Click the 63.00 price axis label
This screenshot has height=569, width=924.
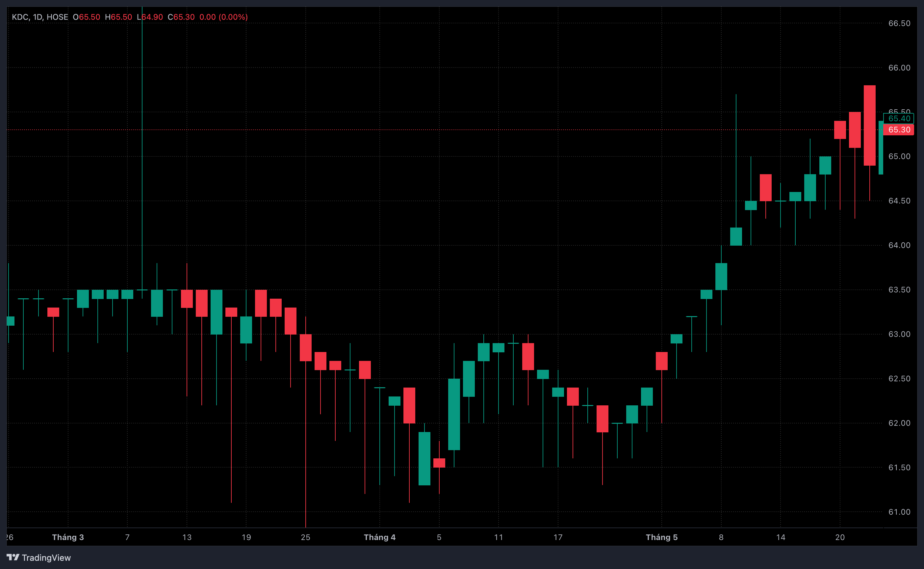click(x=899, y=334)
